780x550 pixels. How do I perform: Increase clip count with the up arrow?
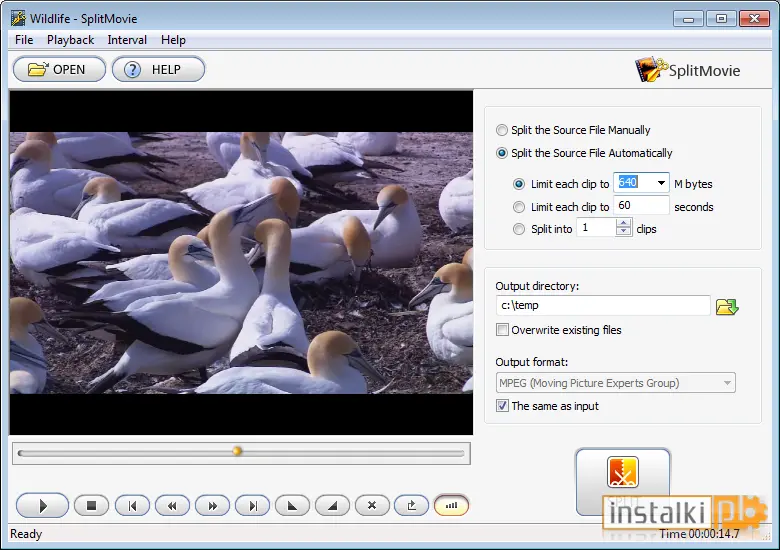point(623,223)
